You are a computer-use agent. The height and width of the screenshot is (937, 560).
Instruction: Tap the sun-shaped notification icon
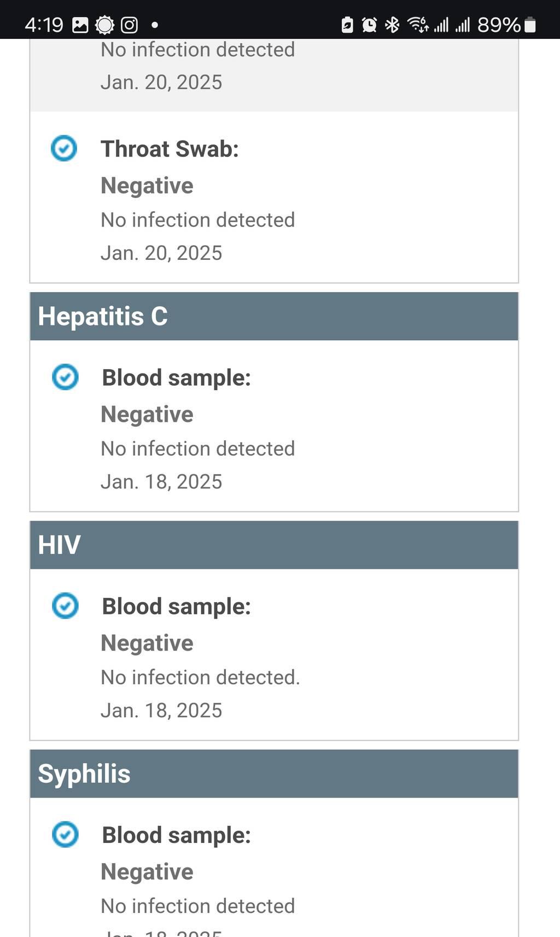104,25
